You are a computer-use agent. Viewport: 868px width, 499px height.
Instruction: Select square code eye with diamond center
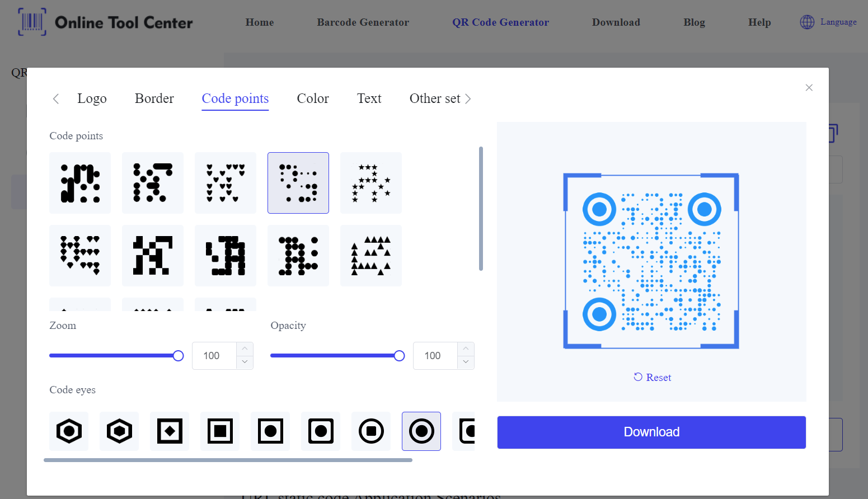pyautogui.click(x=170, y=431)
